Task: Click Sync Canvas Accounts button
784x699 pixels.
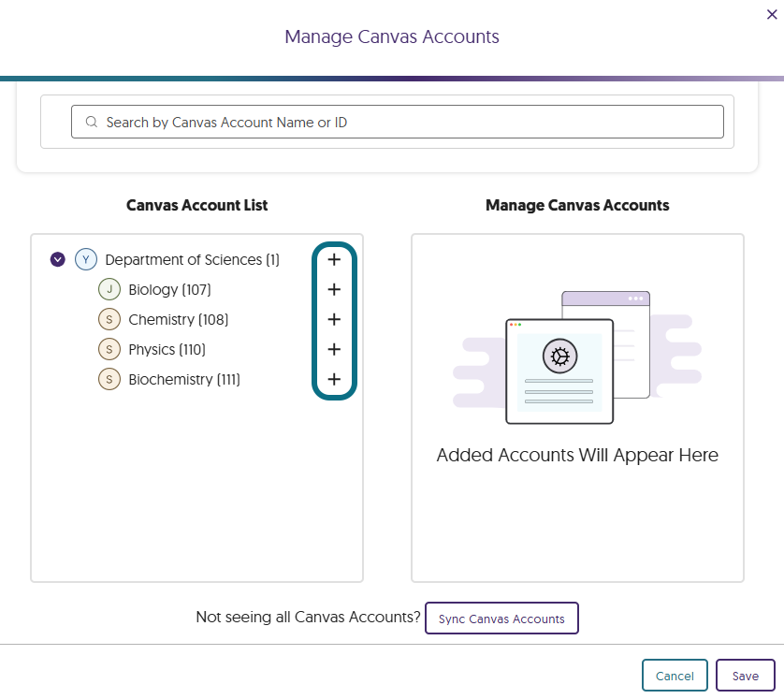Action: 501,619
